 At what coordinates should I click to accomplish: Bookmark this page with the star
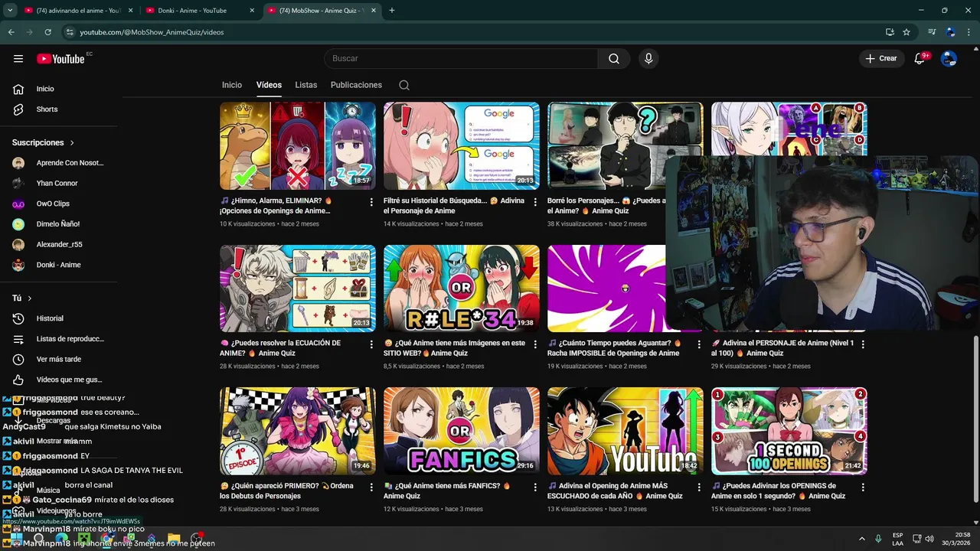[x=906, y=32]
